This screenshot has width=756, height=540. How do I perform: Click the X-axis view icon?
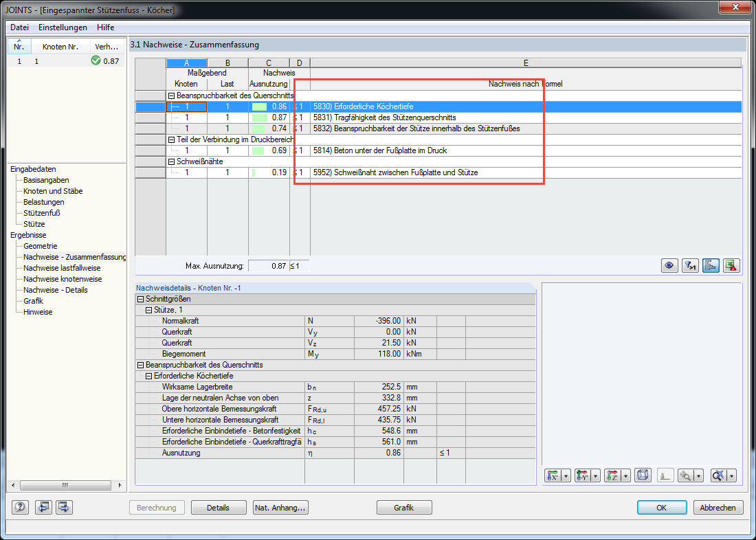pyautogui.click(x=553, y=476)
